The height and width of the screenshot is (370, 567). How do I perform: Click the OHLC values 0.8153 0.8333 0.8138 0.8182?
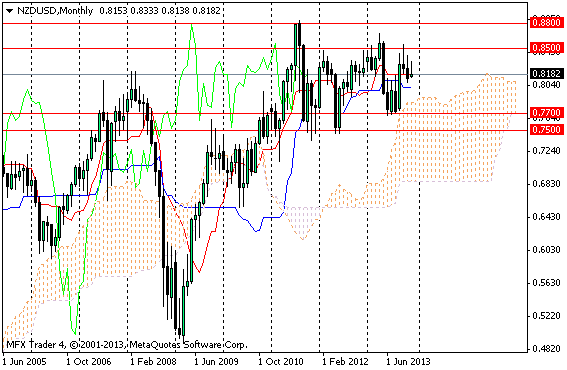click(x=159, y=11)
